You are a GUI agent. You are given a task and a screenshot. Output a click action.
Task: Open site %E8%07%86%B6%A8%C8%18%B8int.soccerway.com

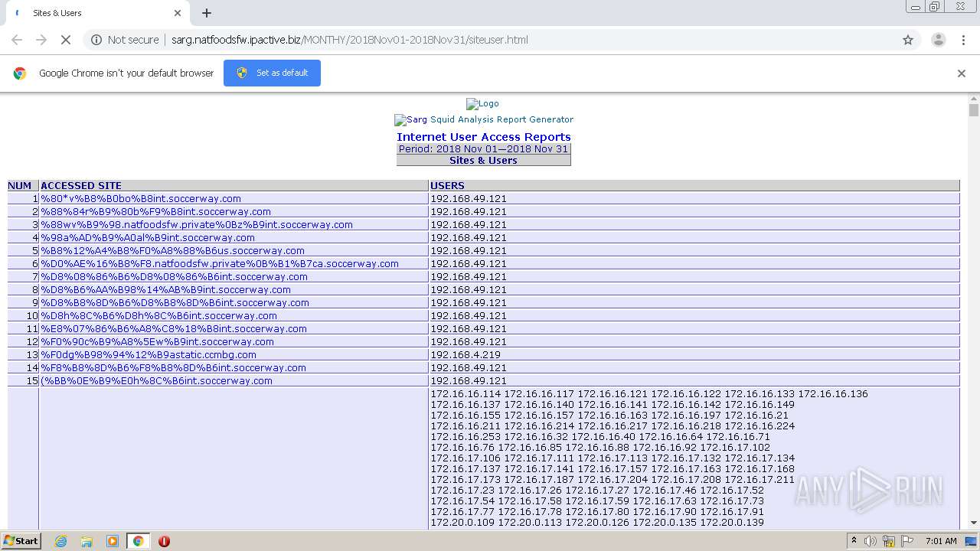tap(174, 329)
